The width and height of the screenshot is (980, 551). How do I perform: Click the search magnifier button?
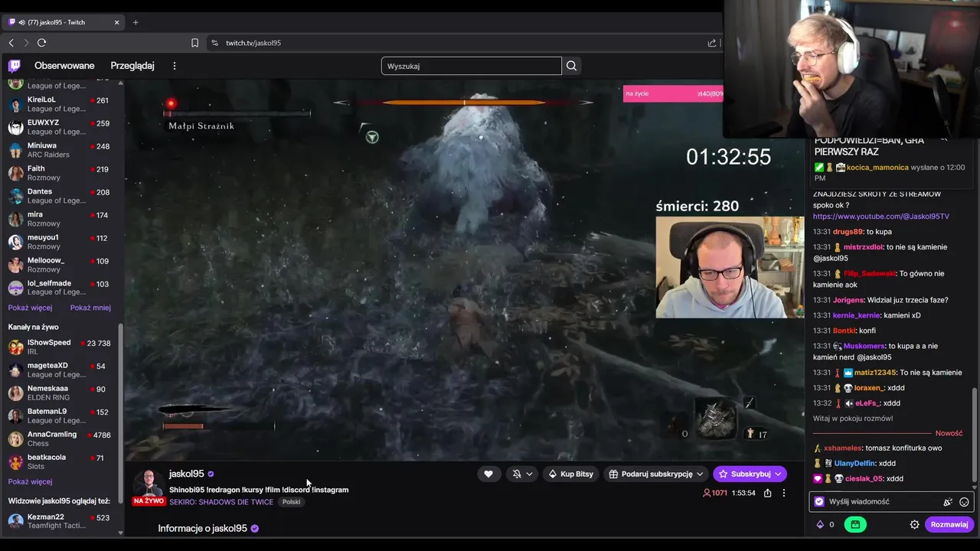click(x=571, y=66)
